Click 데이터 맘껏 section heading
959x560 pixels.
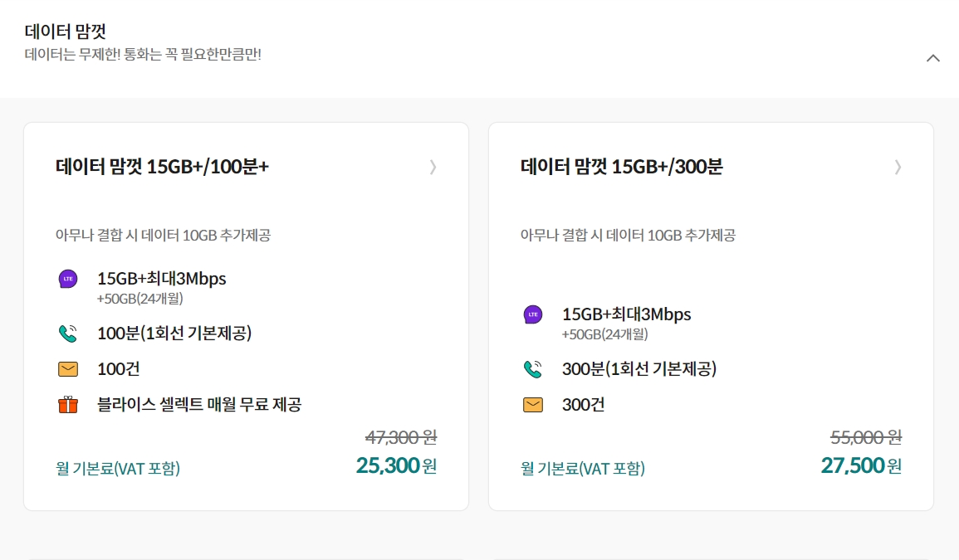coord(66,31)
